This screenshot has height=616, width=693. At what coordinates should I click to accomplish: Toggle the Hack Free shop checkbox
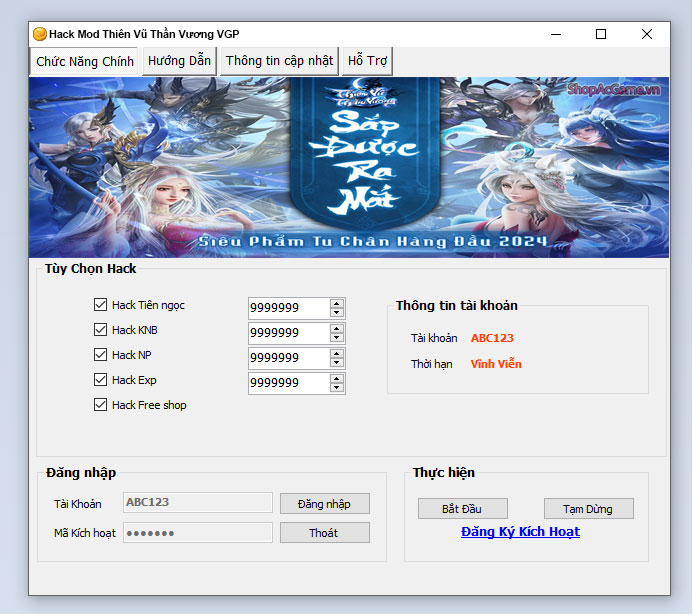coord(100,404)
